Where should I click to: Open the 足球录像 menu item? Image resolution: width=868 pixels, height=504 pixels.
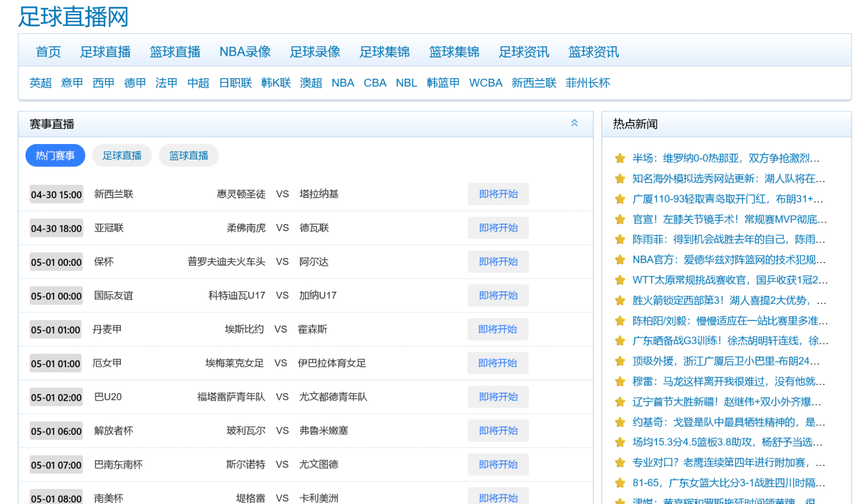point(315,52)
